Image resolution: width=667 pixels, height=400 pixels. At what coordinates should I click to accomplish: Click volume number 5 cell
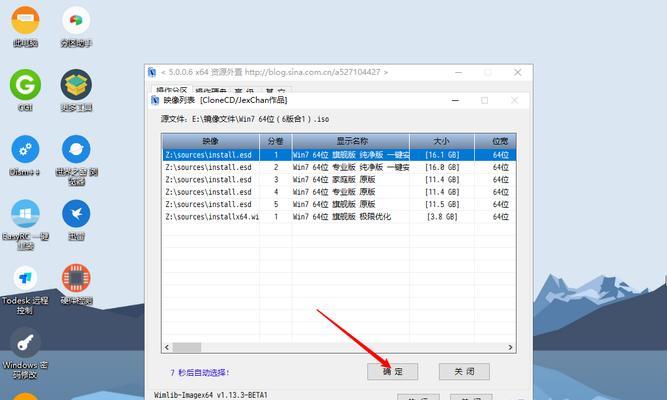[x=276, y=204]
